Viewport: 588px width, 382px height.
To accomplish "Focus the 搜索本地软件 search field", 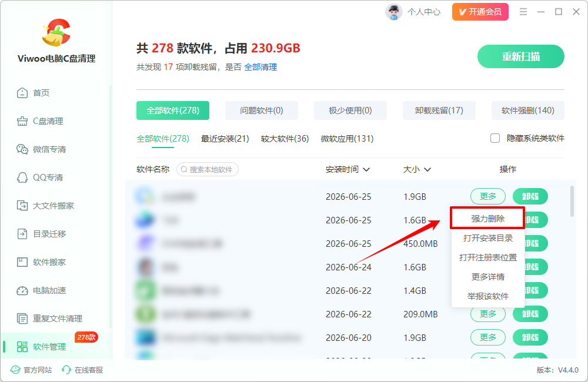I will coord(208,169).
